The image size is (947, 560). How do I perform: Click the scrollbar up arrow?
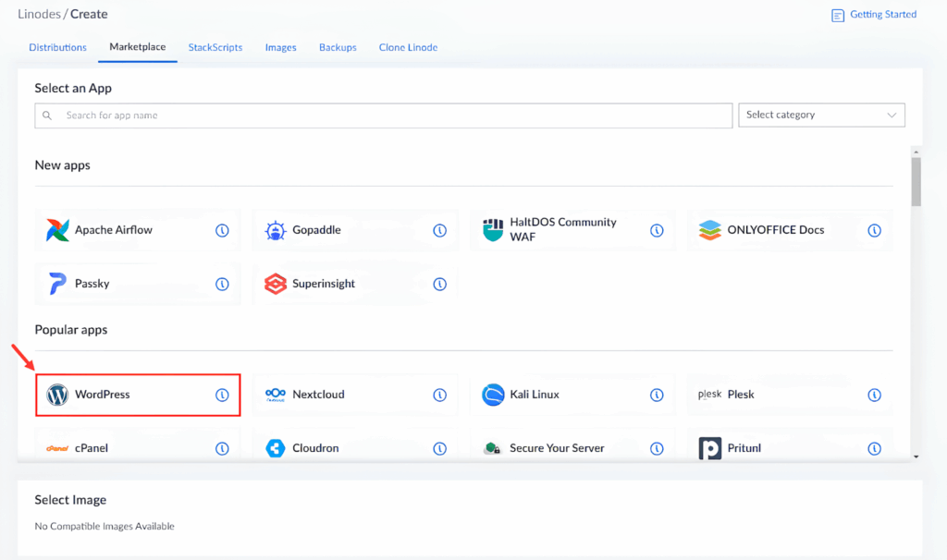coord(916,152)
